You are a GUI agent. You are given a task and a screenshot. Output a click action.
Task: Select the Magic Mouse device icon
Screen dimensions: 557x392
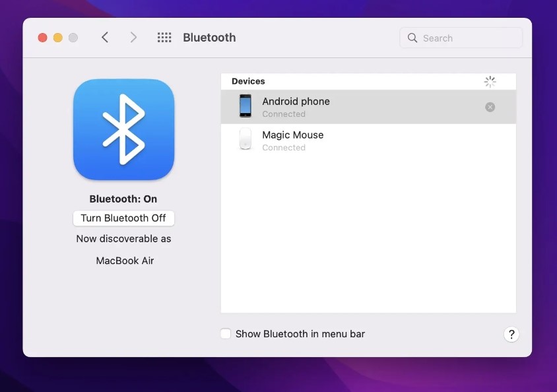(245, 140)
